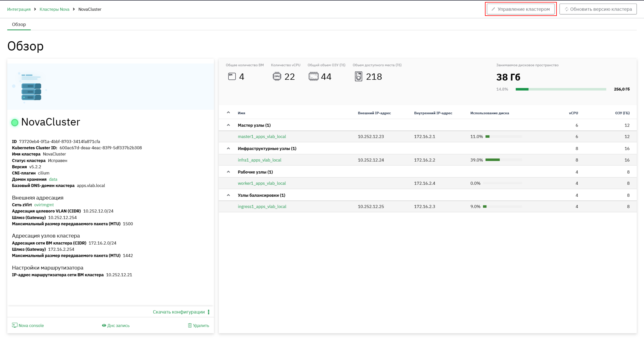644x341 pixels.
Task: Click the VM count icon
Action: pos(232,76)
